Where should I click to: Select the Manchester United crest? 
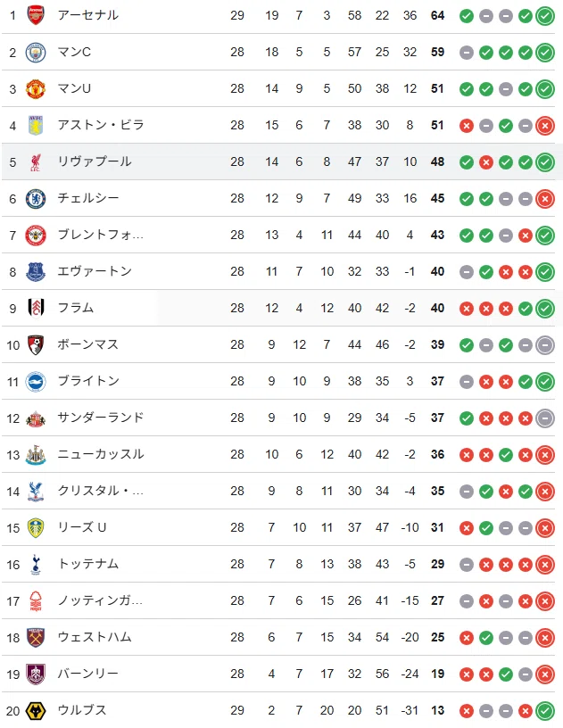click(36, 88)
